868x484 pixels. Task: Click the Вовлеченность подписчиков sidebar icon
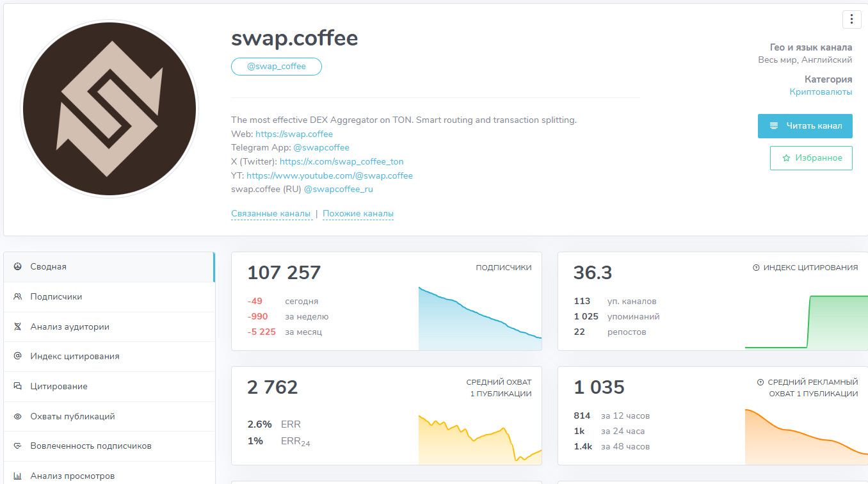pos(18,446)
